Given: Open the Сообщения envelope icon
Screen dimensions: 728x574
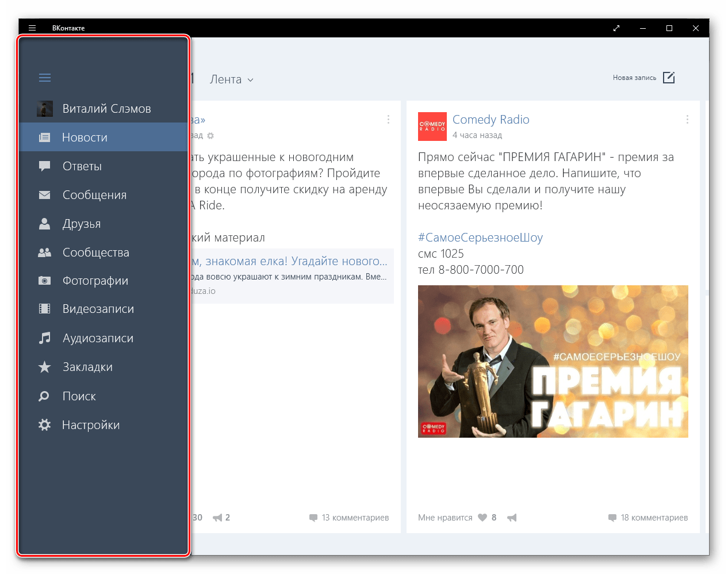Looking at the screenshot, I should pos(44,195).
